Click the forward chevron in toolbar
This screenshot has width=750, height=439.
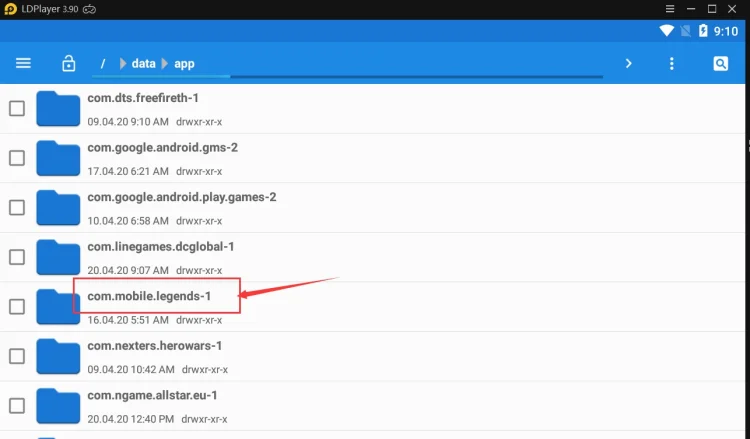[x=629, y=63]
